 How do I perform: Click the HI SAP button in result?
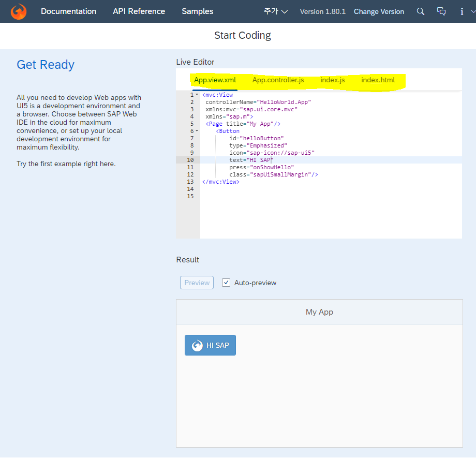[x=210, y=345]
